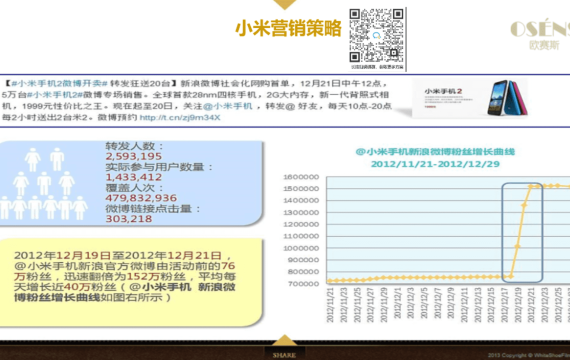Click the white people group icon
Viewport: 570px width, 360px height.
tap(44, 183)
